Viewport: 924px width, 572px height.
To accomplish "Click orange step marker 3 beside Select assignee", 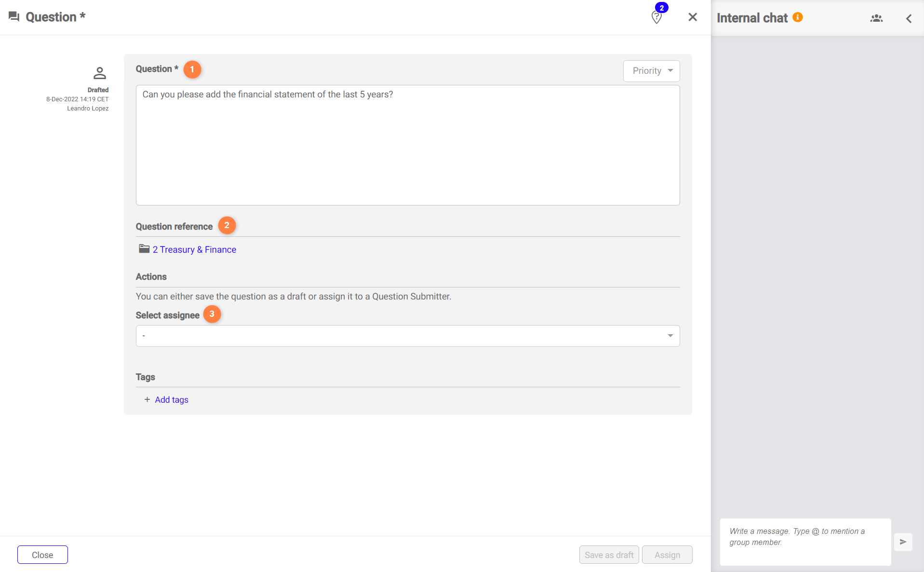I will click(x=212, y=314).
